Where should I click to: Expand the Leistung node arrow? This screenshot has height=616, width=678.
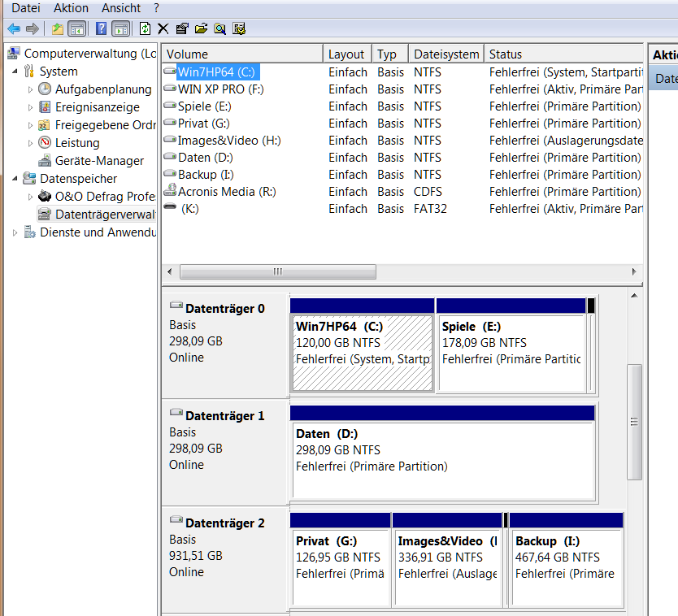pyautogui.click(x=30, y=143)
